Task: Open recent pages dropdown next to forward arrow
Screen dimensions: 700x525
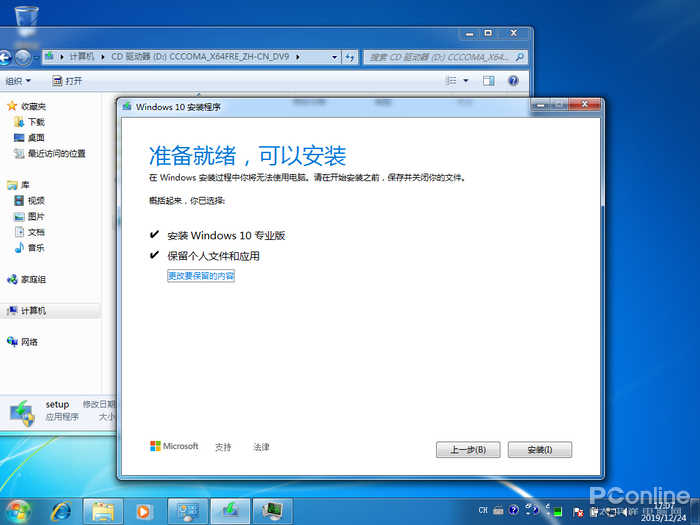Action: (37, 58)
